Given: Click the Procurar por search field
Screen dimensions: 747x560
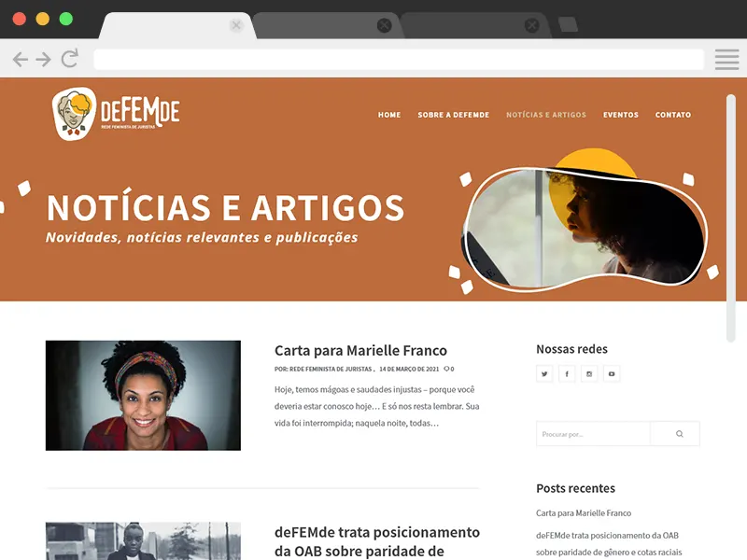Looking at the screenshot, I should coord(593,434).
